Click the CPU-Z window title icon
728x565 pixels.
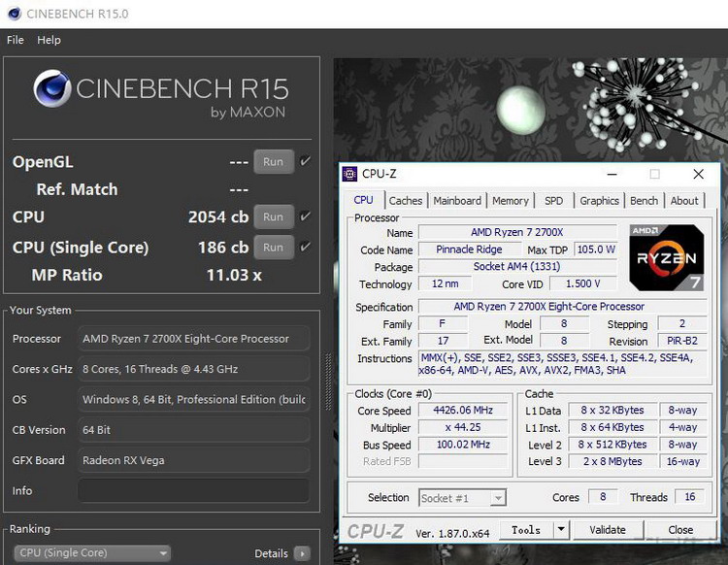pos(349,174)
